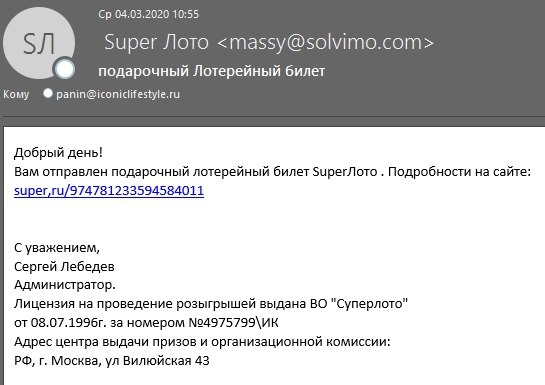This screenshot has width=545, height=385.
Task: Click the Кому label
Action: coord(16,94)
